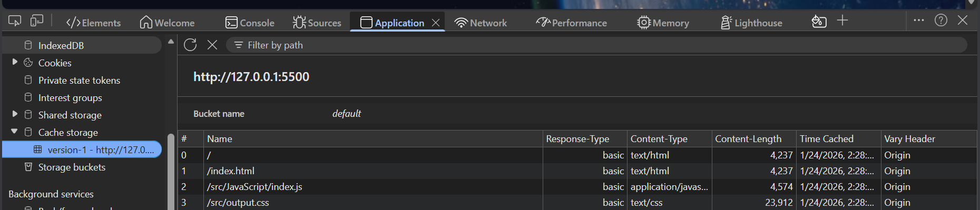Sort by Time Cached column header
This screenshot has width=980, height=210.
click(x=839, y=138)
